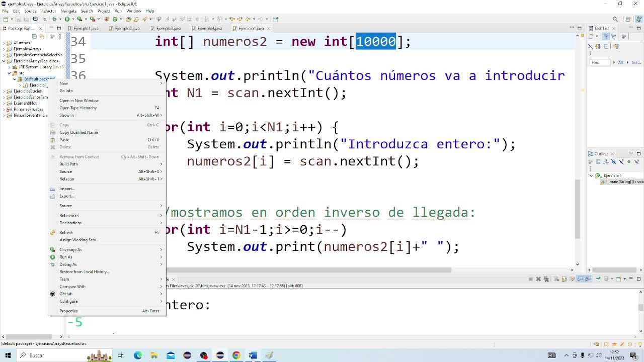Click the New toolbar icon
Image resolution: width=644 pixels, height=362 pixels.
point(6,19)
